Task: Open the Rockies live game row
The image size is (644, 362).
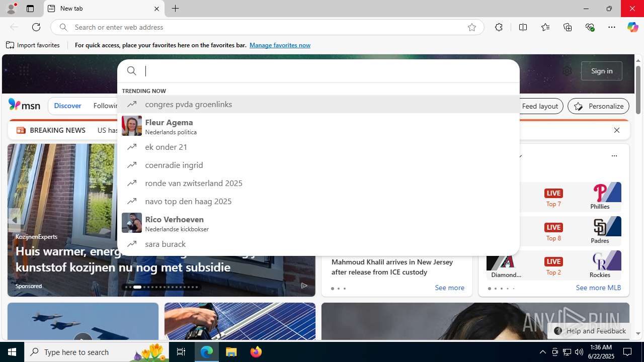Action: pyautogui.click(x=553, y=265)
